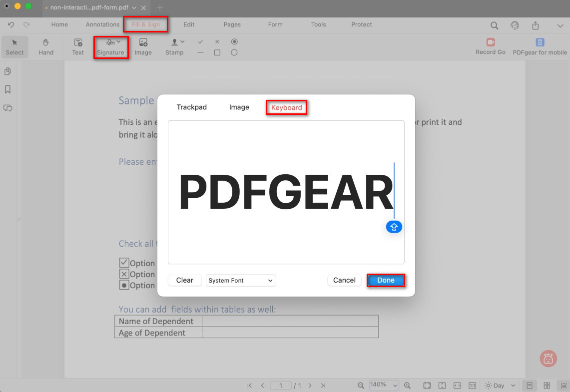570x392 pixels.
Task: Open PDFgear for mobile
Action: point(540,46)
